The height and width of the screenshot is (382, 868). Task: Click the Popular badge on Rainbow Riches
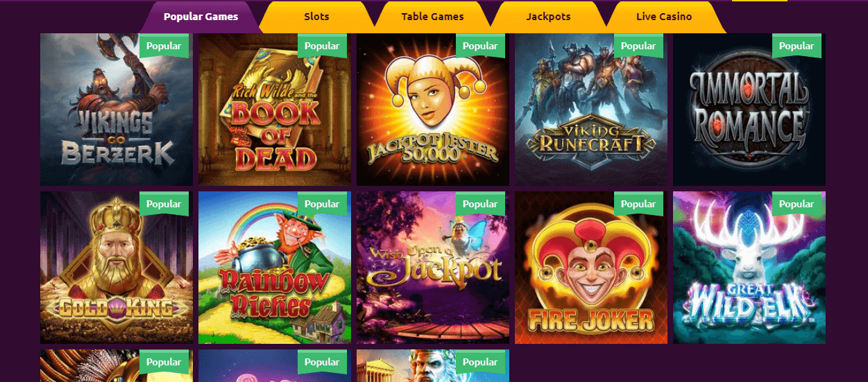pyautogui.click(x=322, y=204)
